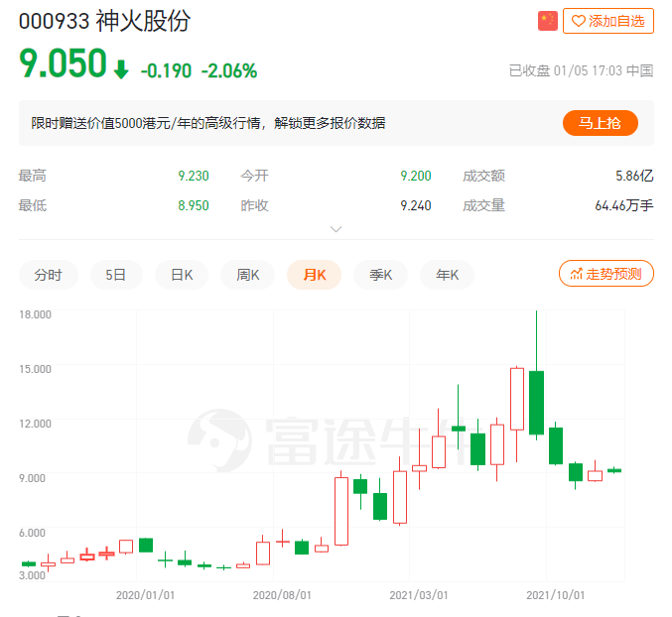Screen dimensions: 672x617
Task: Click the 成交额 value 5.86亿
Action: pyautogui.click(x=634, y=176)
